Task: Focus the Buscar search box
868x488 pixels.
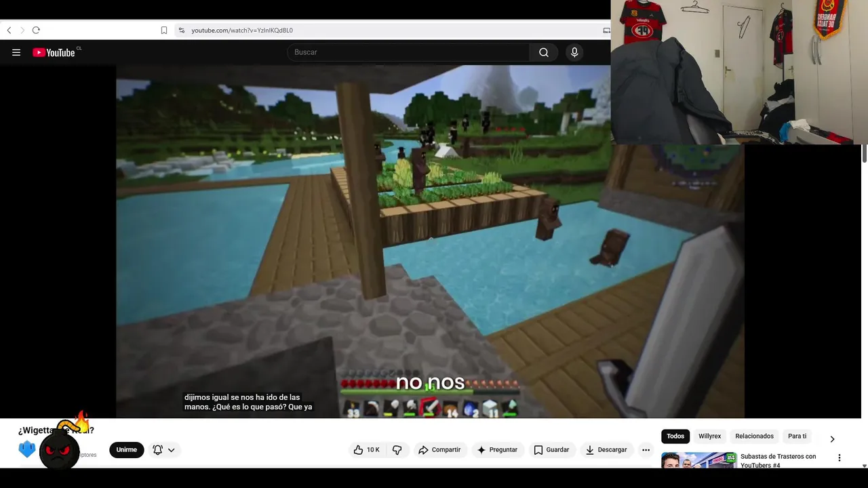Action: coord(408,52)
